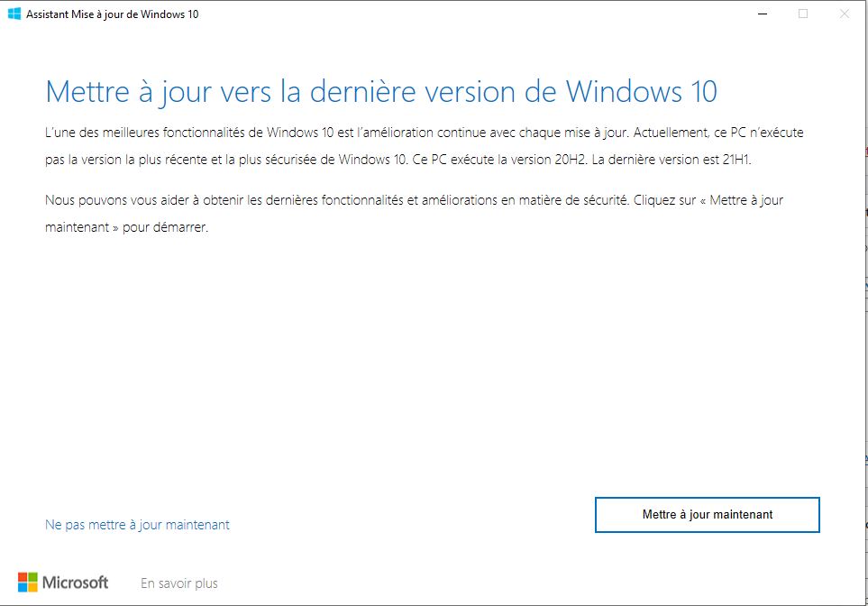Minimize the Assistant Mise à jour window
The image size is (868, 606).
click(x=762, y=14)
